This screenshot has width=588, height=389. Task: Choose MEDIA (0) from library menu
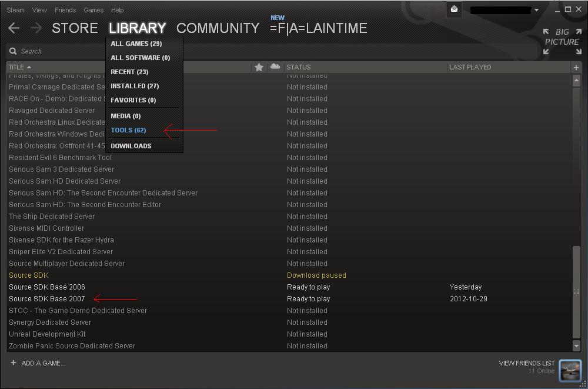[126, 116]
